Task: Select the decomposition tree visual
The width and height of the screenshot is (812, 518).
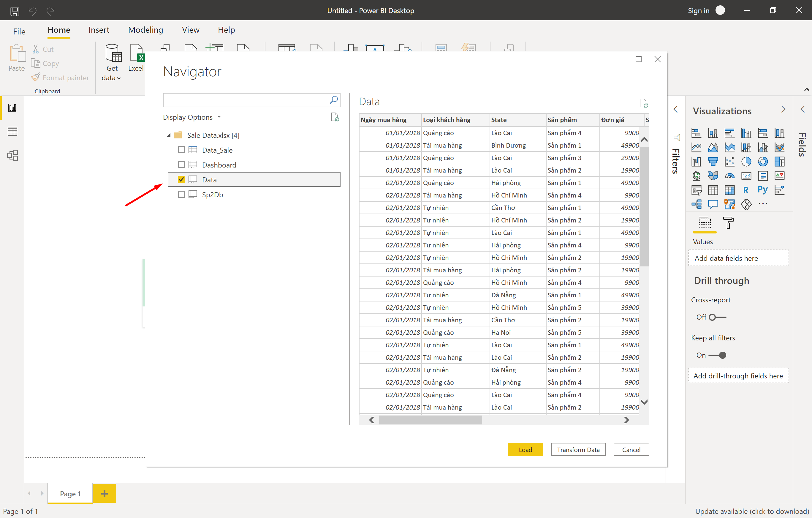Action: point(696,204)
